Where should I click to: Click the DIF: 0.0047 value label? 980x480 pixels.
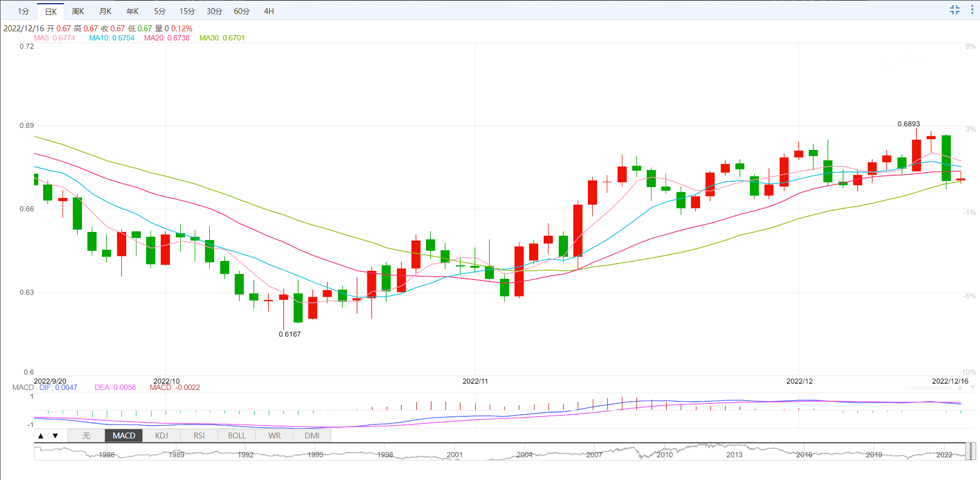[58, 387]
